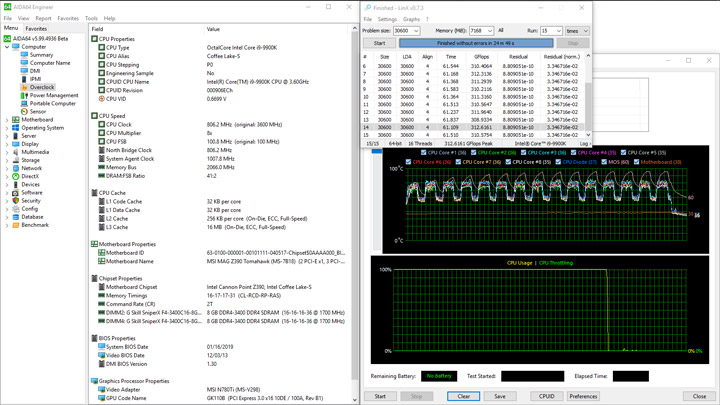
Task: Click the Motherboard category icon
Action: pos(16,120)
